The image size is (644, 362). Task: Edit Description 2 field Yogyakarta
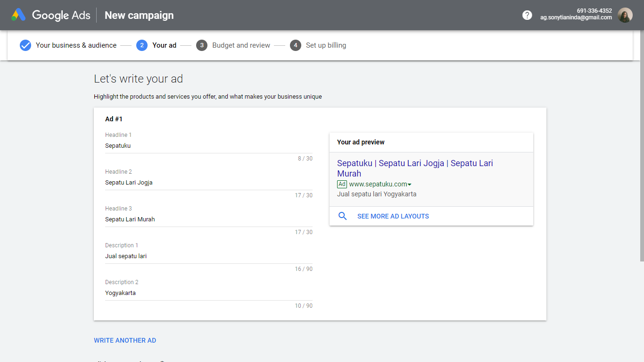coord(209,293)
